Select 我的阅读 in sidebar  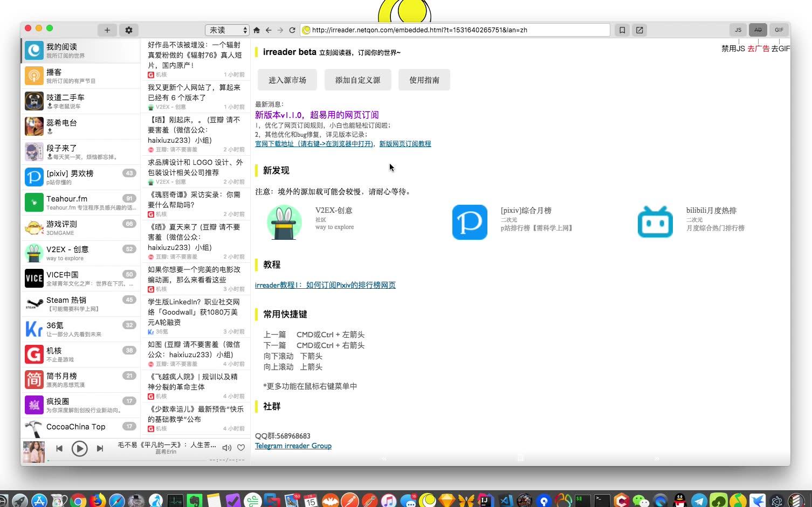point(80,51)
